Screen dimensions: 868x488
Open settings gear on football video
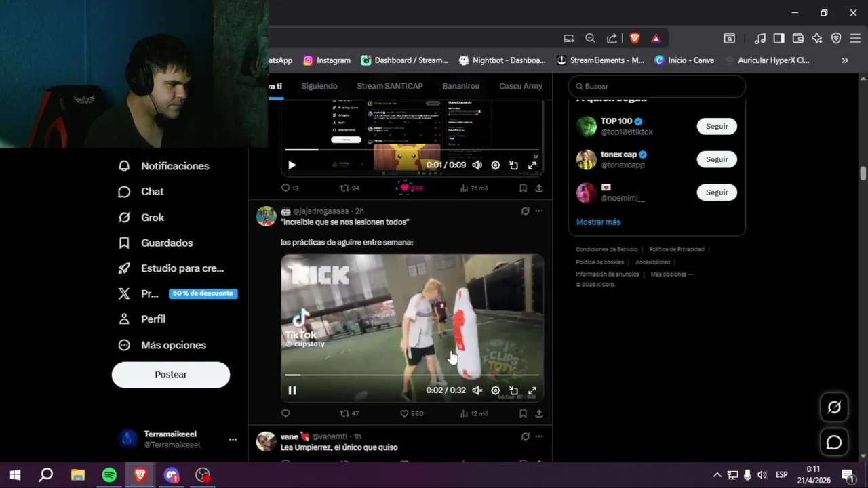coord(496,390)
